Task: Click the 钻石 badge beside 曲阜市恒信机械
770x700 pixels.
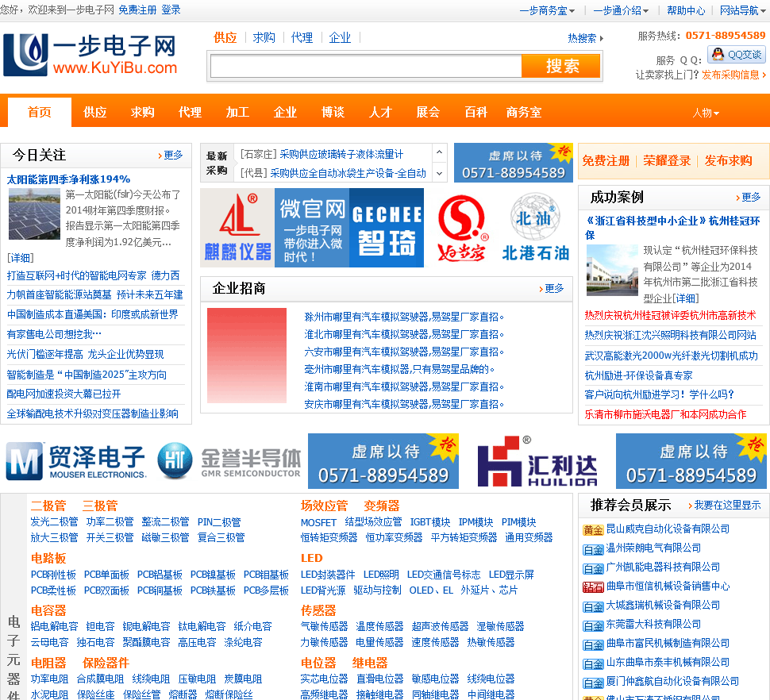Action: tap(593, 587)
